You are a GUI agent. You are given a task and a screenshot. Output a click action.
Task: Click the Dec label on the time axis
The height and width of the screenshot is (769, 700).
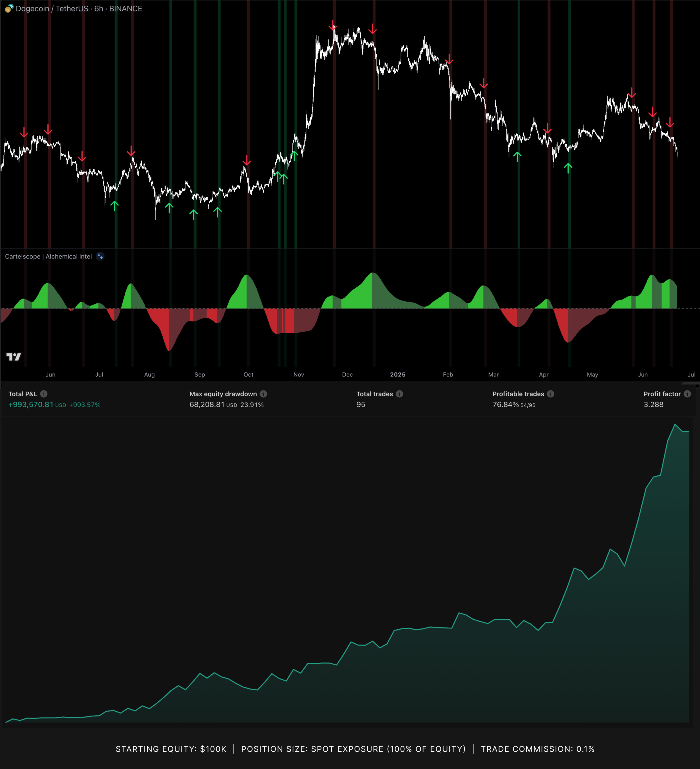(347, 375)
